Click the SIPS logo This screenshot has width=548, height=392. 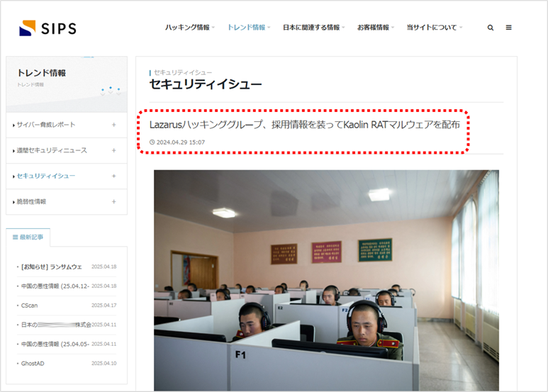(x=48, y=28)
